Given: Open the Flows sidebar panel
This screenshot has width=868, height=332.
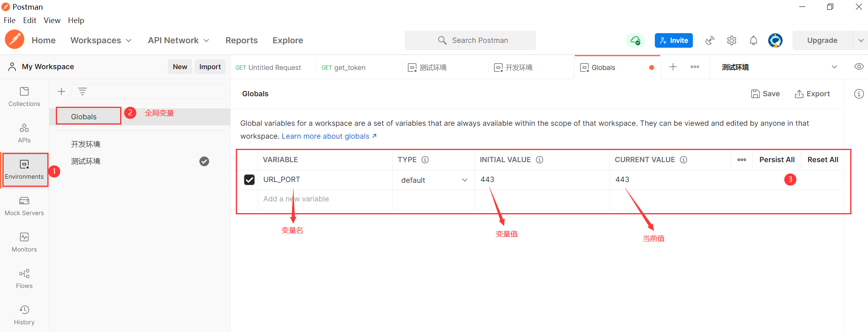Looking at the screenshot, I should (24, 279).
